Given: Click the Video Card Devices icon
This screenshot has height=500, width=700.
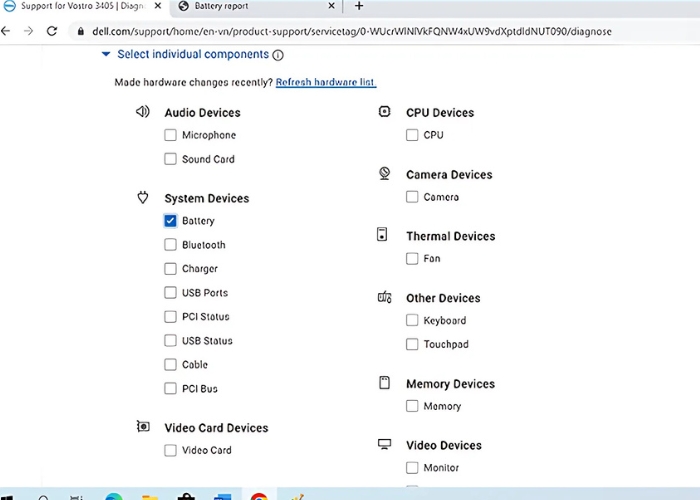Looking at the screenshot, I should pyautogui.click(x=143, y=427).
